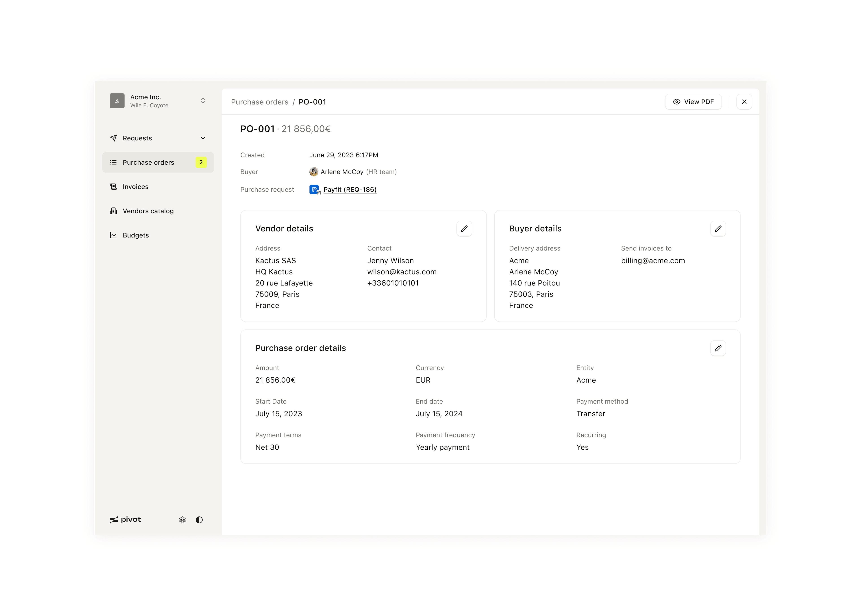Screen dimensions: 861x616
Task: Open the Purchase orders sidebar item
Action: [148, 162]
